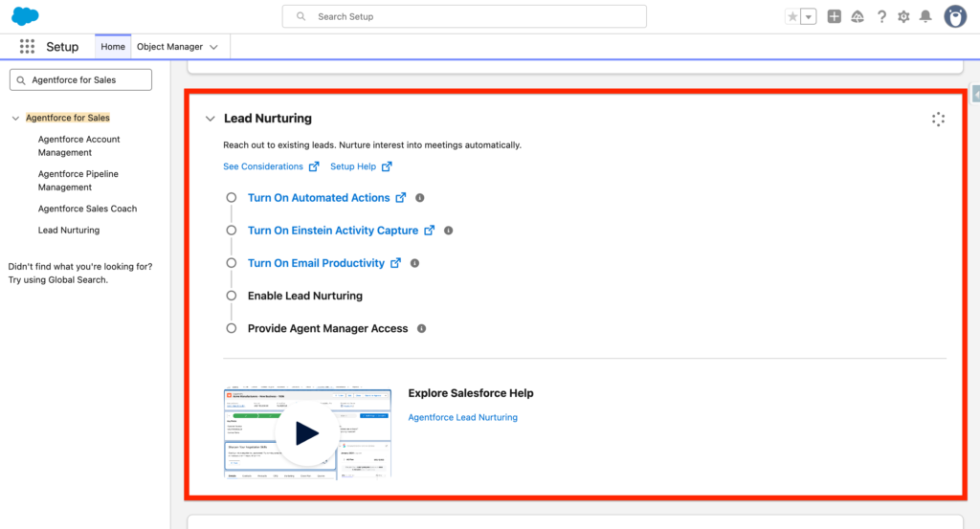Open the Trailhead guidance icon
This screenshot has height=529, width=980.
click(857, 16)
